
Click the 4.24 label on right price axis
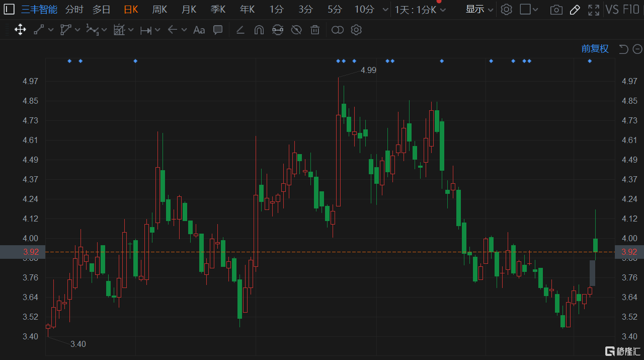(629, 199)
